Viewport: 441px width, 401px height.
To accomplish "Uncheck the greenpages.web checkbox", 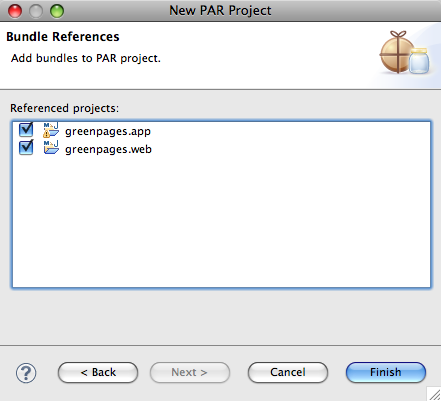I will point(26,148).
